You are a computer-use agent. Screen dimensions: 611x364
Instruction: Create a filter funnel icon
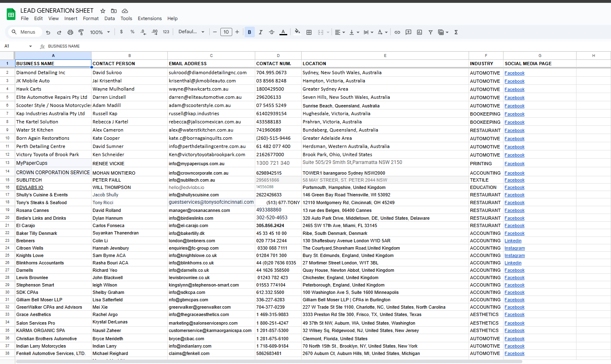(x=430, y=32)
